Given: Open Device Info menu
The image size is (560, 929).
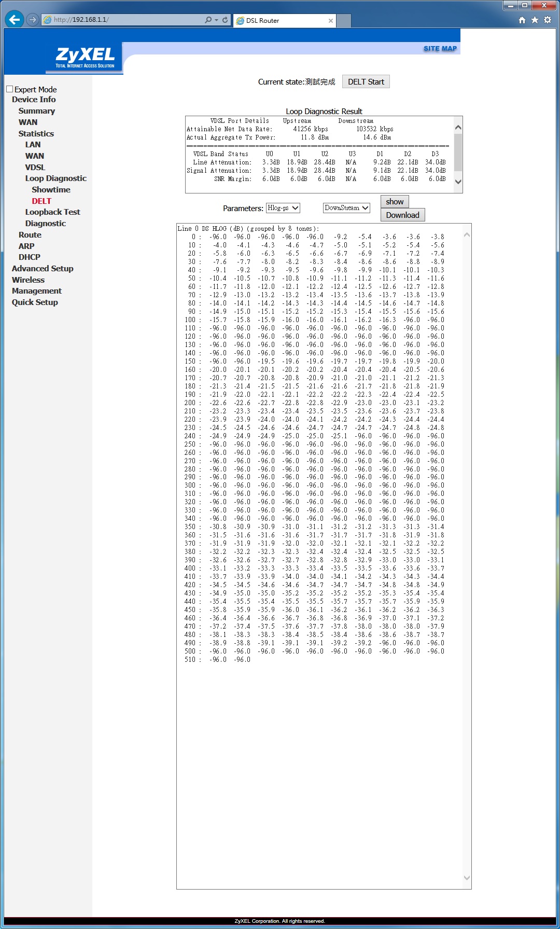Looking at the screenshot, I should coord(34,100).
